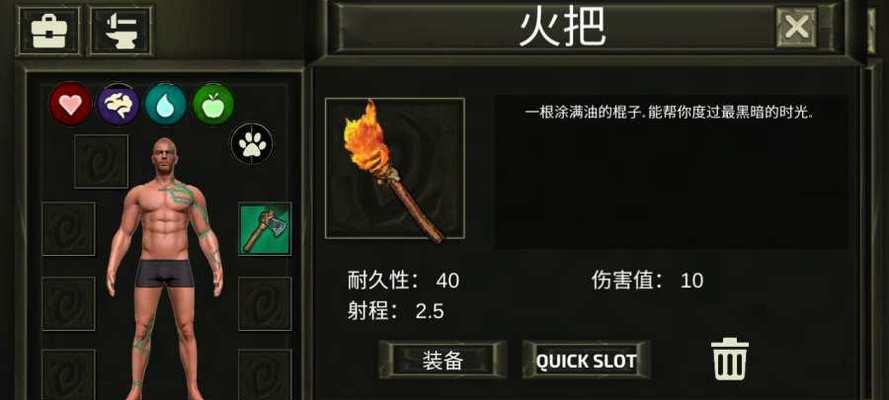
Task: Tap the purple brain sanity icon
Action: click(x=118, y=104)
